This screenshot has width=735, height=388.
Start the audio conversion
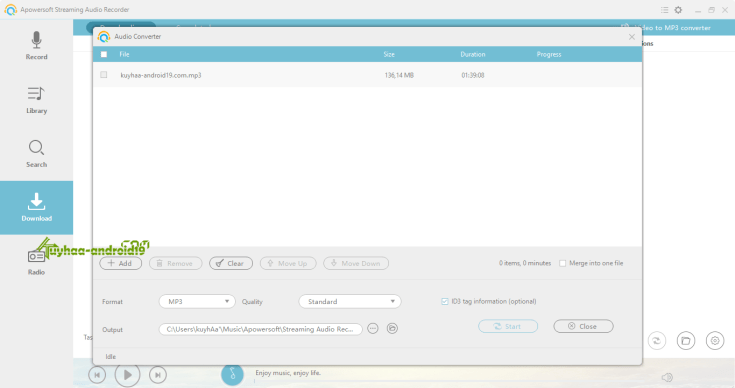point(508,326)
